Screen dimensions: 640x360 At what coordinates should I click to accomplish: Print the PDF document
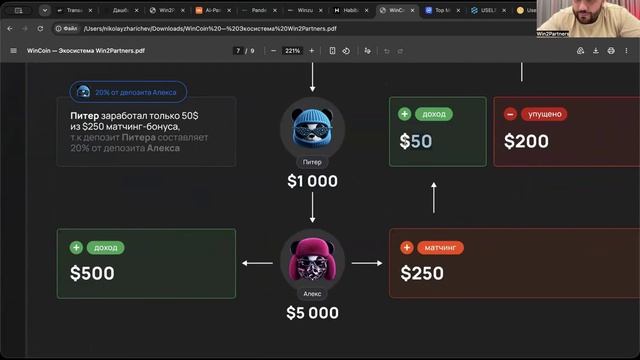[611, 51]
